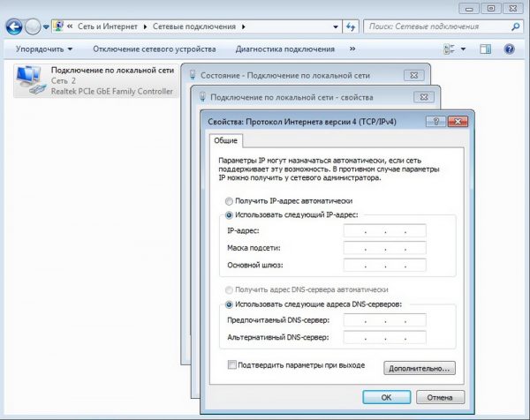The height and width of the screenshot is (420, 530).
Task: Confirm the dialog with "ОК"
Action: click(x=387, y=397)
